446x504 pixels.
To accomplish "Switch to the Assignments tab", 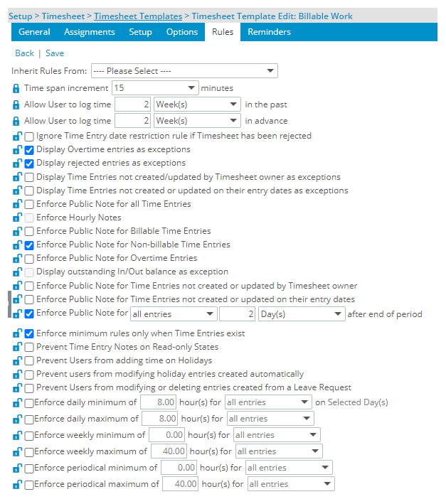I will pyautogui.click(x=90, y=32).
